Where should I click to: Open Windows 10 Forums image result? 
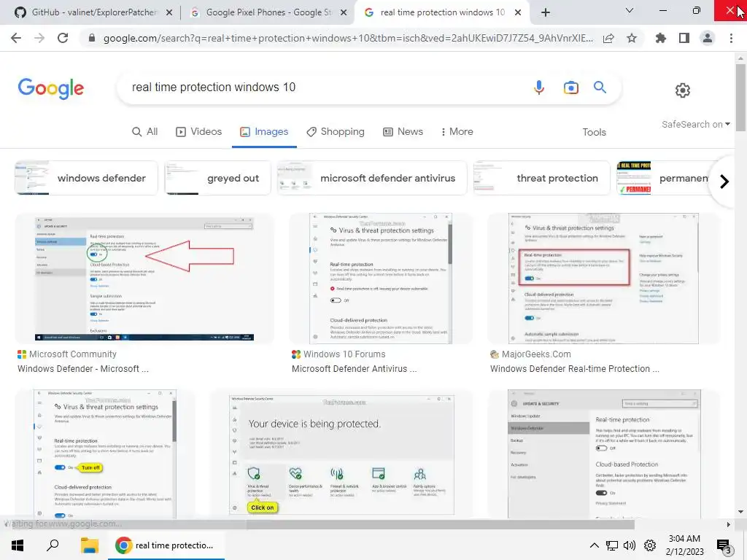point(381,279)
